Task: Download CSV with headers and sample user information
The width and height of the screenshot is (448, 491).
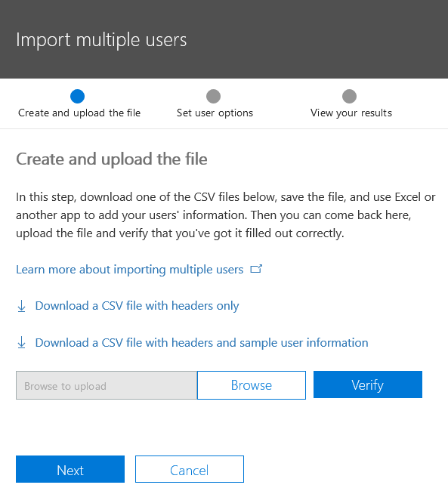Action: coord(202,343)
